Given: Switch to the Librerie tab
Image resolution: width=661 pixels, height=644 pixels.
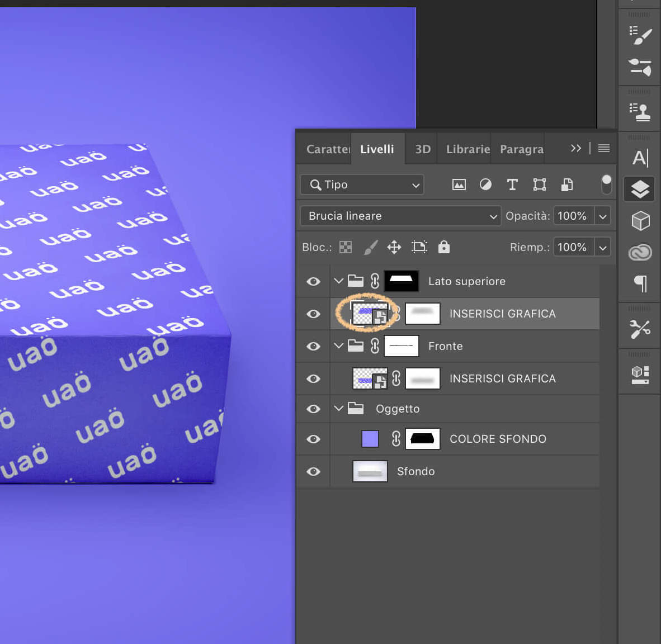Looking at the screenshot, I should [468, 149].
